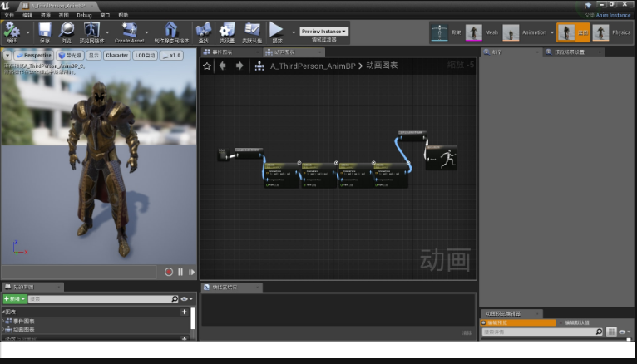Start recording with red record button
Image resolution: width=637 pixels, height=364 pixels.
[169, 272]
